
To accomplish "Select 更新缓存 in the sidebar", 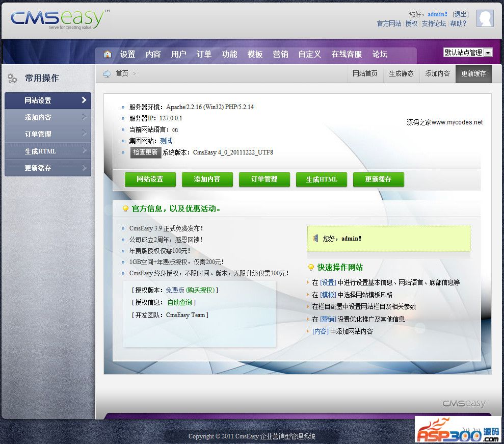I will tap(48, 168).
